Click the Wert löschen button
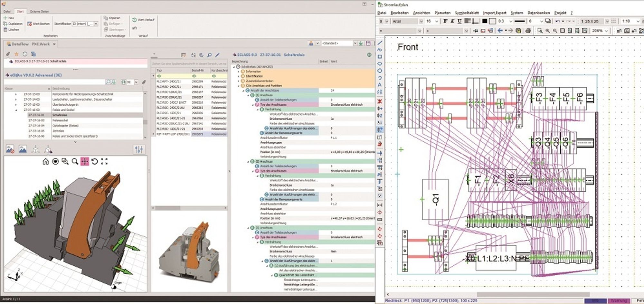The height and width of the screenshot is (304, 644). [x=39, y=24]
